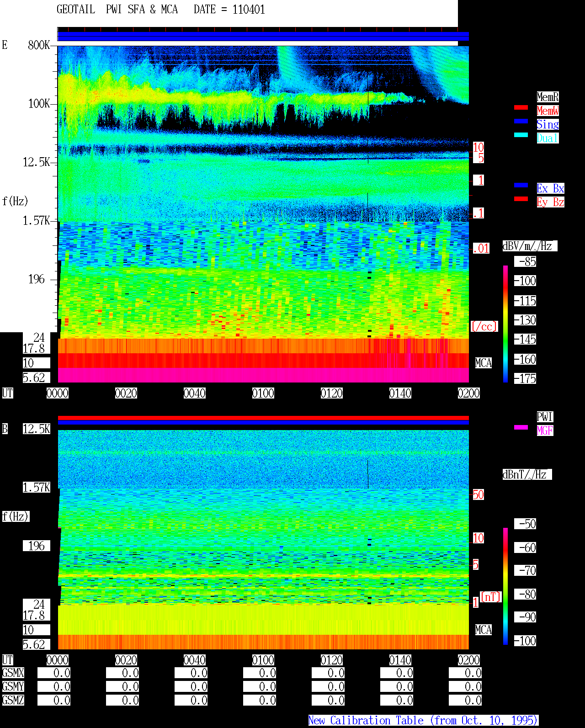The width and height of the screenshot is (585, 728).
Task: Click the E-field spectrogram plot
Action: click(263, 214)
